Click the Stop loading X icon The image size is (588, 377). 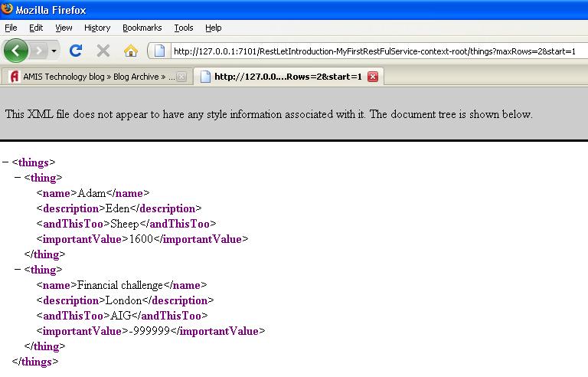pyautogui.click(x=103, y=51)
